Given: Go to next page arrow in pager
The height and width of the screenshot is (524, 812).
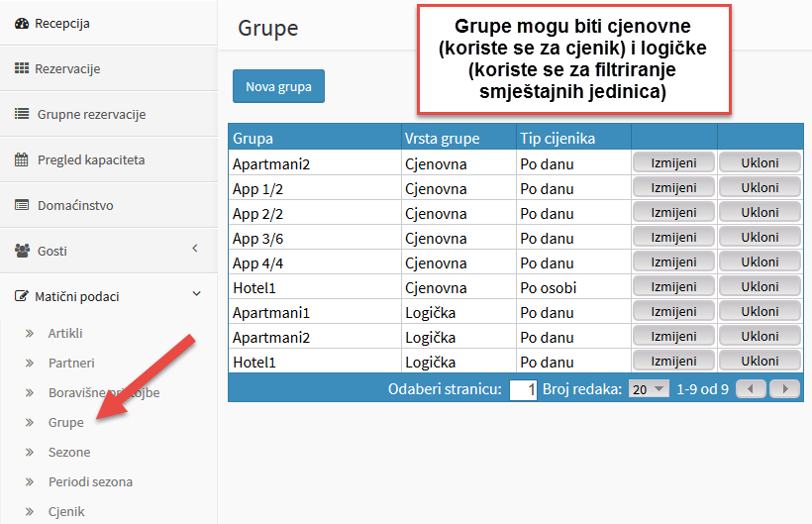Looking at the screenshot, I should click(785, 389).
